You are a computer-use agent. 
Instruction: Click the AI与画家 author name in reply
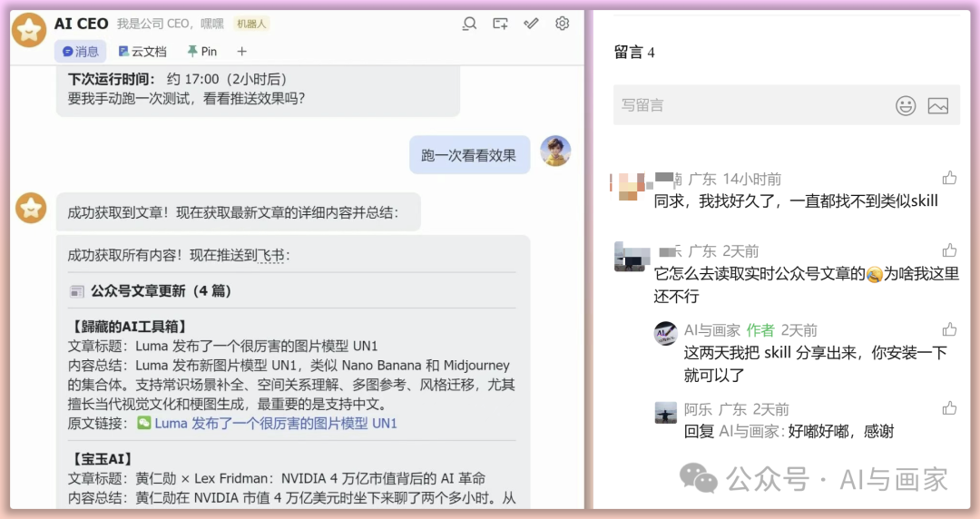(712, 330)
